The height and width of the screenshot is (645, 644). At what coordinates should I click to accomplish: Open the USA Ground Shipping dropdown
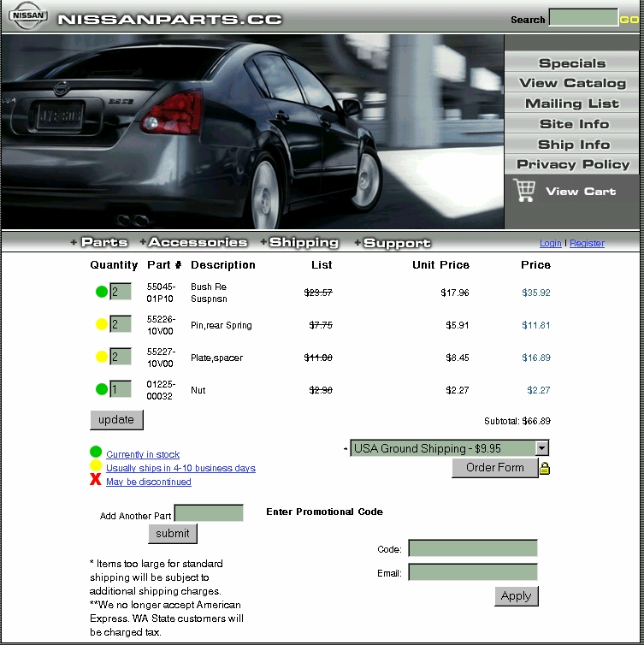pyautogui.click(x=449, y=448)
